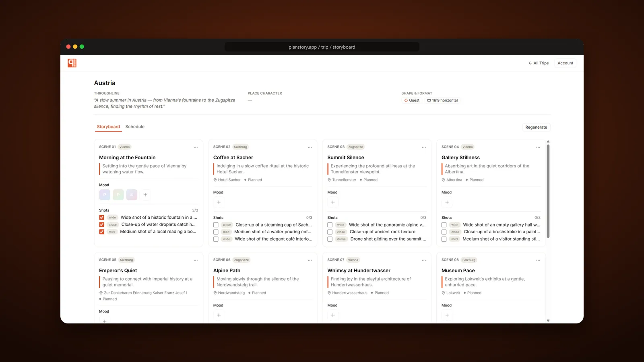Open the Scene 02 more options menu
Image resolution: width=644 pixels, height=362 pixels.
point(310,147)
